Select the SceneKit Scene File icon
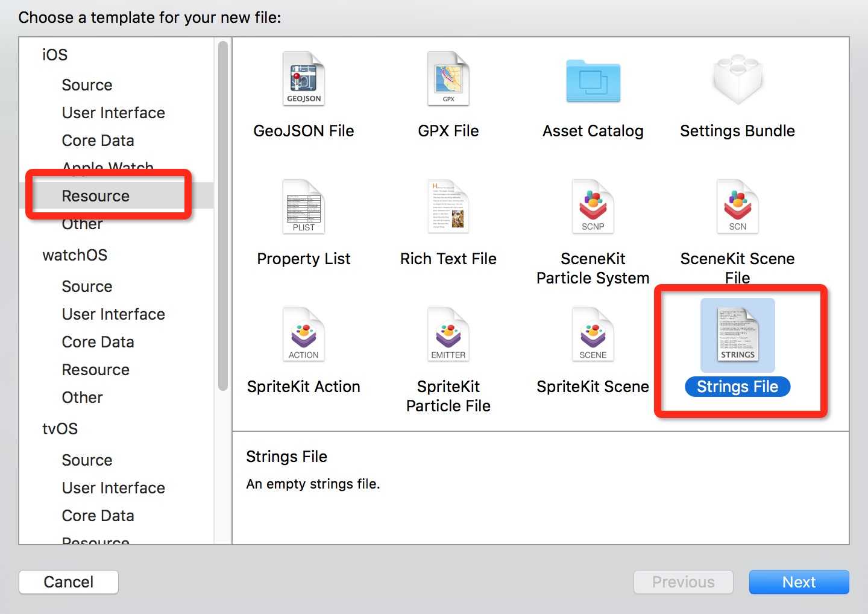868x614 pixels. pyautogui.click(x=737, y=207)
